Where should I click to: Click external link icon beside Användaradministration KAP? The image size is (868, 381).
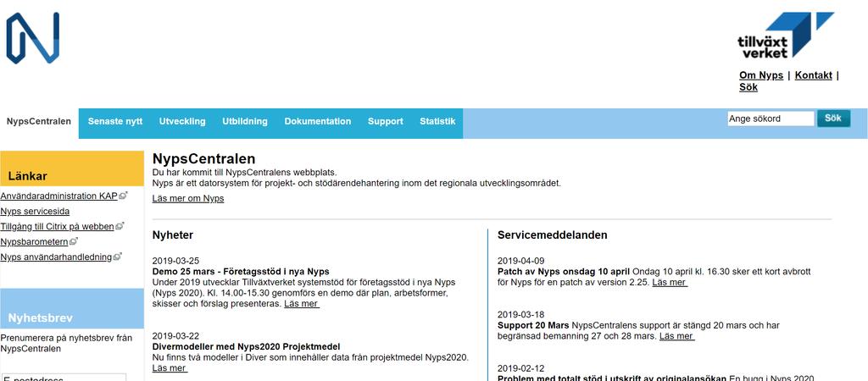123,196
